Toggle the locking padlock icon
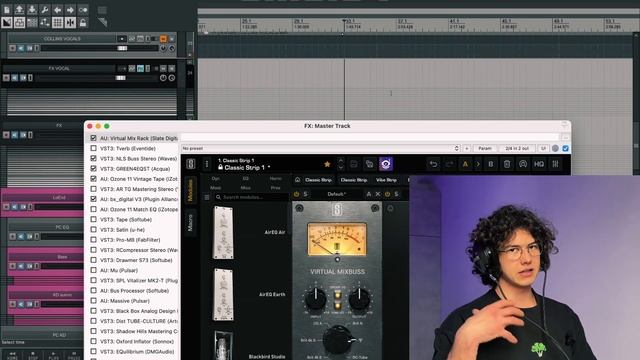Screen dimensions: 640x360 [x=83, y=22]
